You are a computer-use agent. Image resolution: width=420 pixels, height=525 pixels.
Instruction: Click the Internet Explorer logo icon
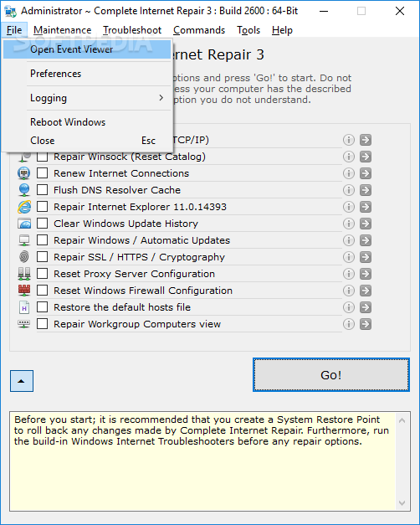point(24,207)
